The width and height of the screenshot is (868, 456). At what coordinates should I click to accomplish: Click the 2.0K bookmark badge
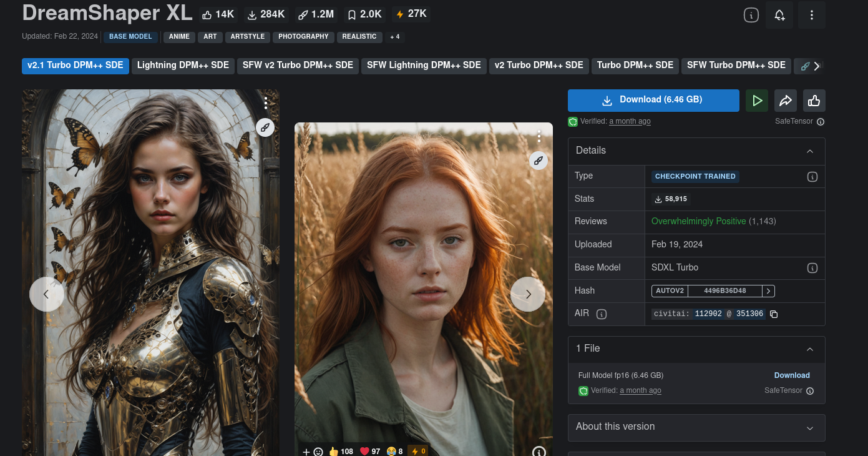[x=364, y=14]
